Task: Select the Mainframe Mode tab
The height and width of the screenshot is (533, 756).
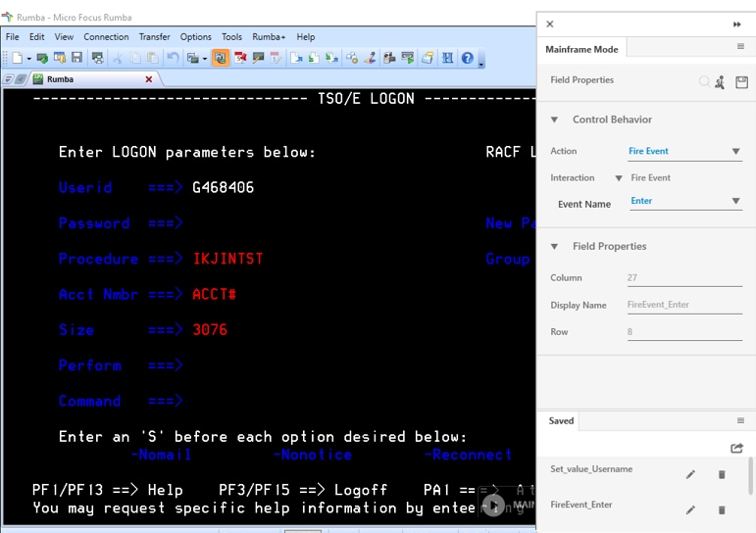Action: click(581, 49)
